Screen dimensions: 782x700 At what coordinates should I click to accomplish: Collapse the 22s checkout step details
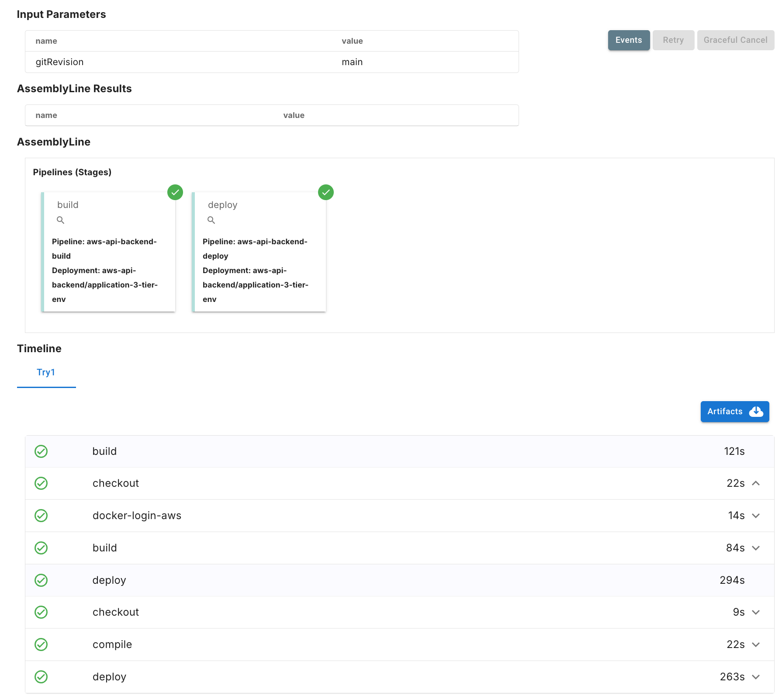click(756, 483)
